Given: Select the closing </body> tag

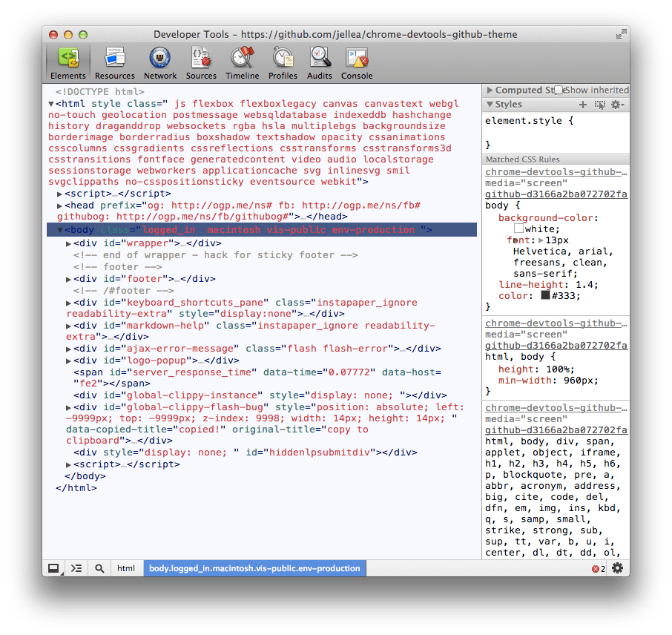Looking at the screenshot, I should coord(85,476).
